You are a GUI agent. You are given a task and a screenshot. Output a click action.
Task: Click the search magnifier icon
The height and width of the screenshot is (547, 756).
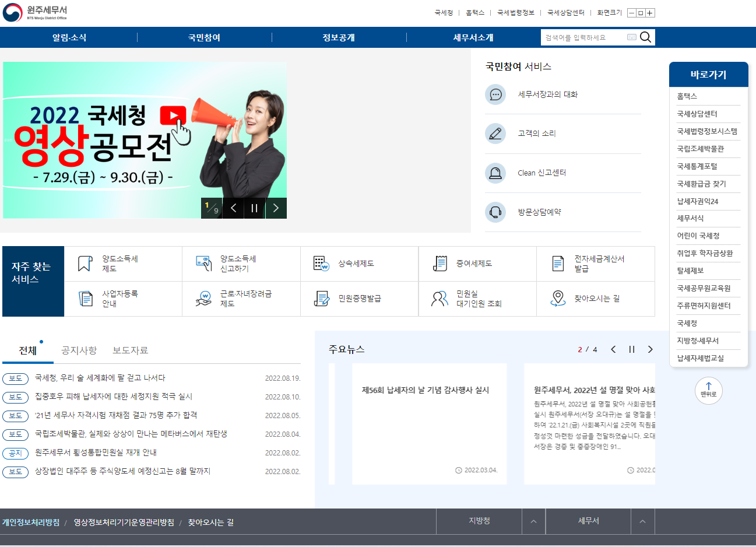pos(645,37)
